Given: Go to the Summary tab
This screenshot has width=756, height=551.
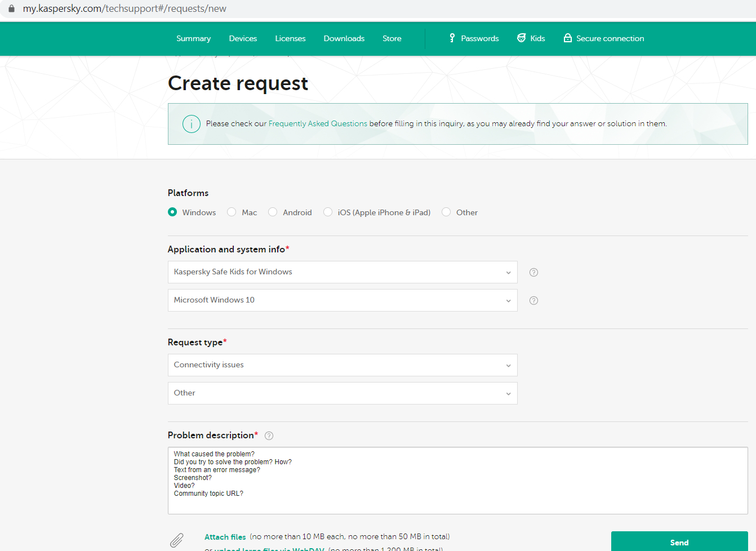Looking at the screenshot, I should 193,38.
